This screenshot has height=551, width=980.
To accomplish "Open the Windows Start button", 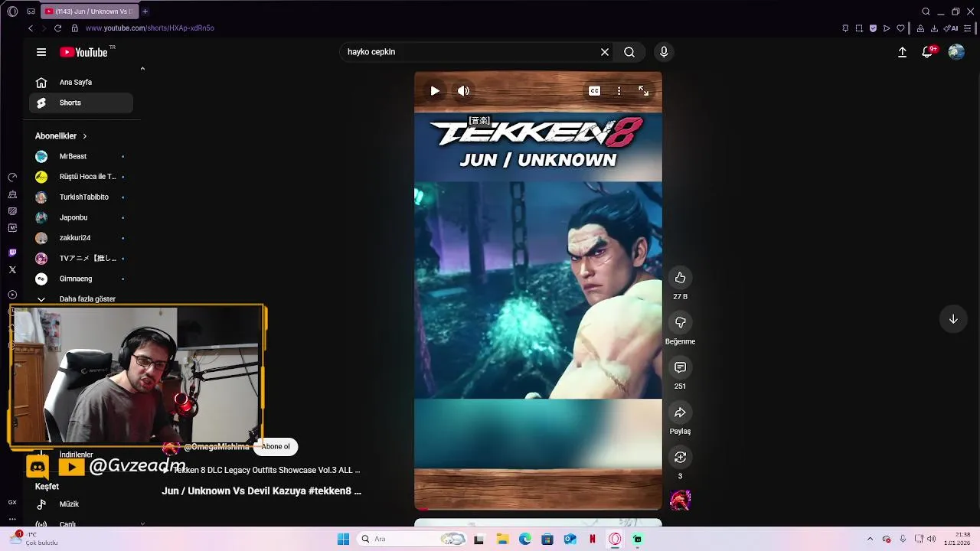I will point(343,539).
